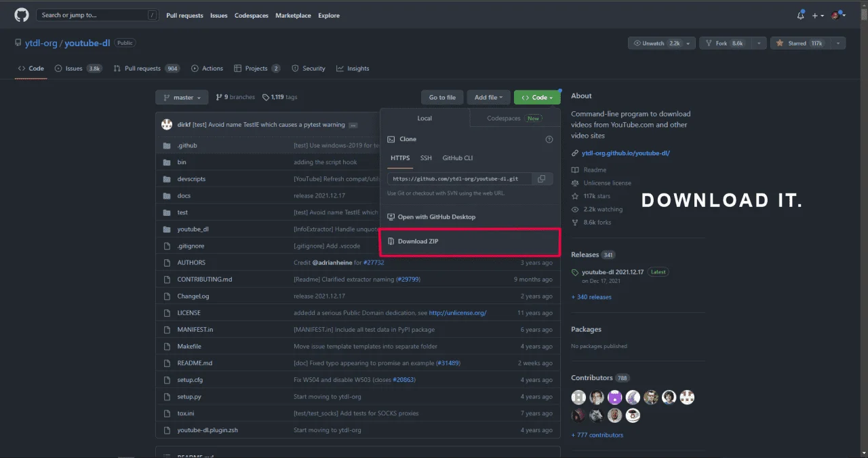Click the Open with GitHub Desktop icon
Screen dimensions: 868x458
(391, 217)
